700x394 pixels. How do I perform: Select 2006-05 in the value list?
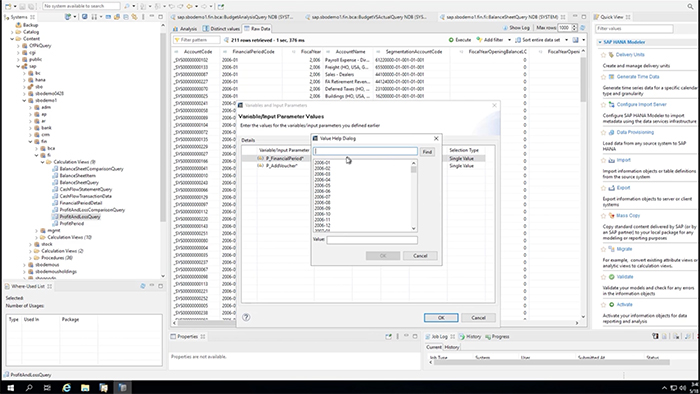tap(322, 185)
